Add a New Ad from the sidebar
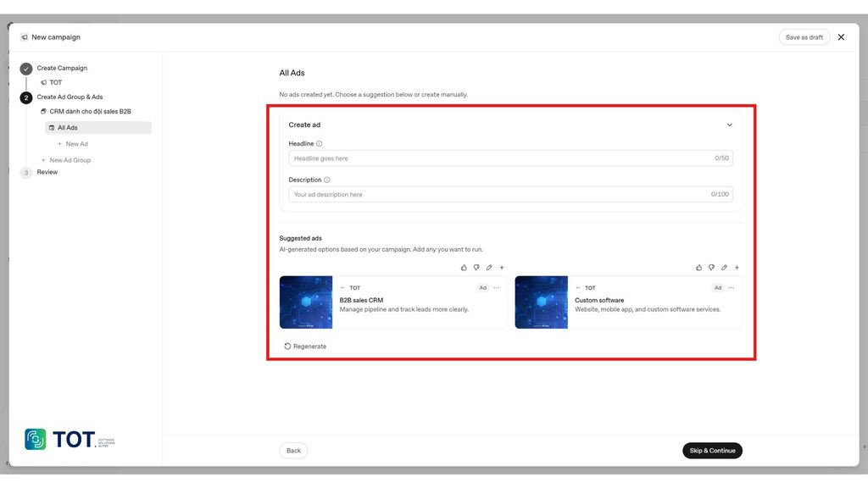 point(73,144)
